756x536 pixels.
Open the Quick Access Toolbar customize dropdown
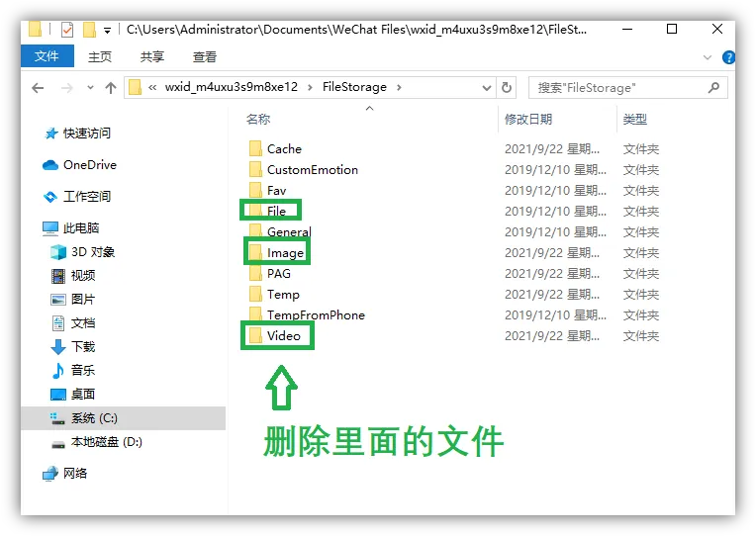point(107,31)
